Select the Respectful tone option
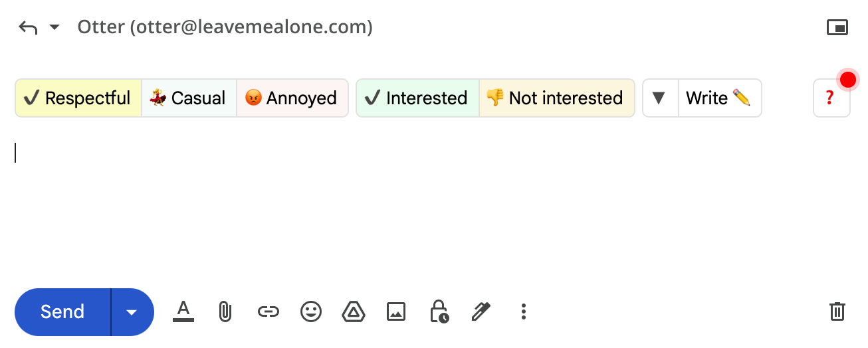The image size is (868, 348). pos(78,98)
